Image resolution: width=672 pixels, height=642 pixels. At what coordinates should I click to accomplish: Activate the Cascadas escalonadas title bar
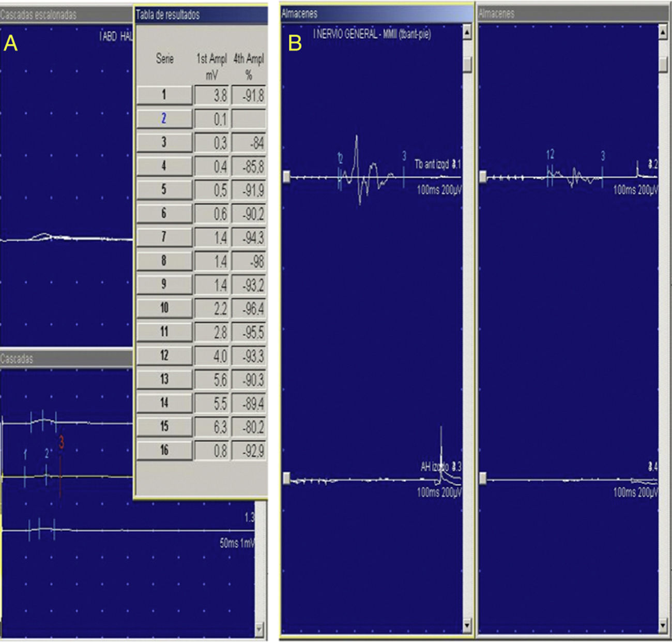(66, 15)
